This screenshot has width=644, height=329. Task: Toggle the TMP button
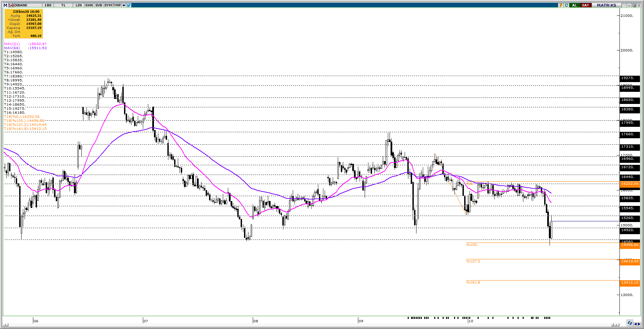(x=117, y=5)
